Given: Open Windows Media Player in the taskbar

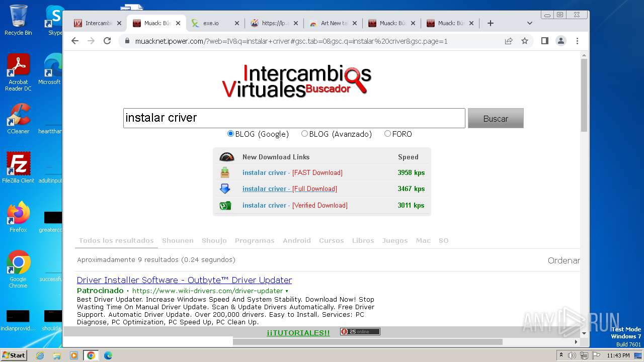Looking at the screenshot, I should coord(74,355).
